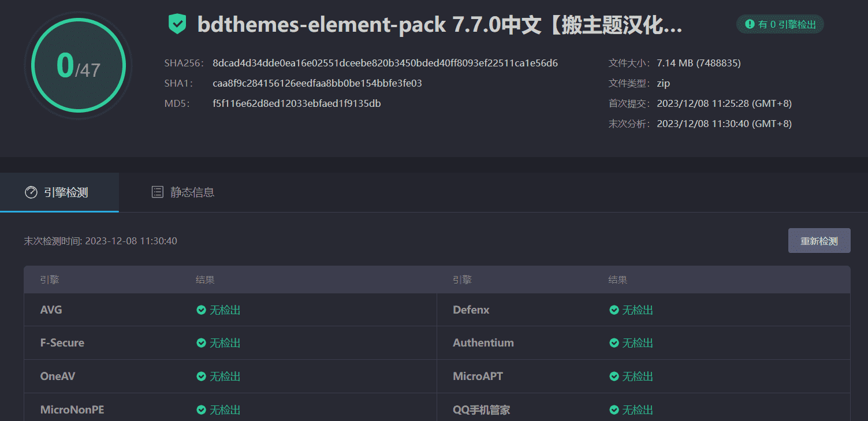Click the 首次提交 label

coord(629,104)
